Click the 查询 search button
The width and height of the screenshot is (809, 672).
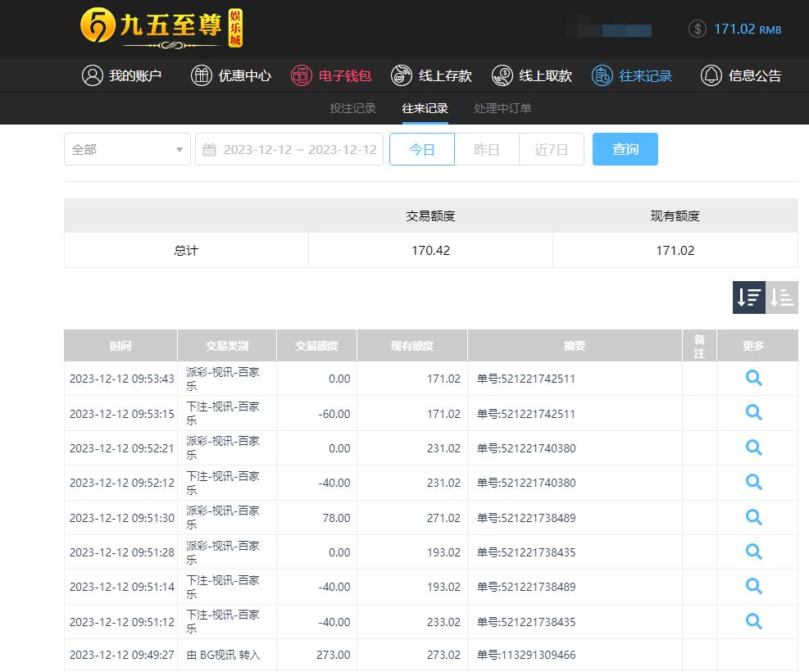pos(625,149)
